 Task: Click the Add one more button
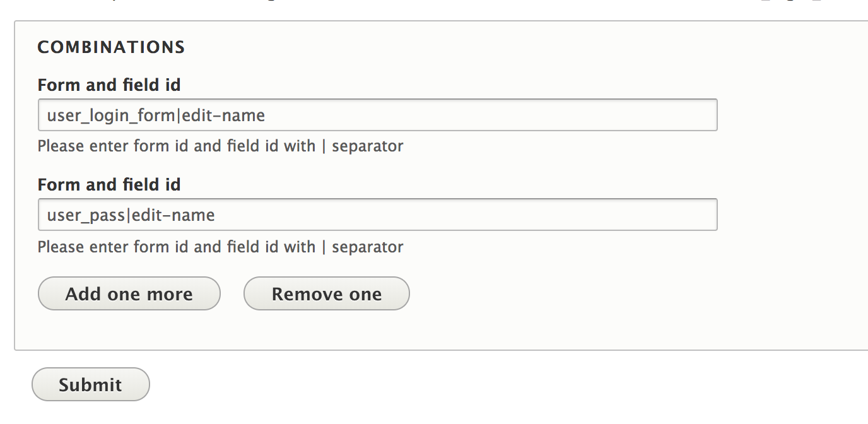click(129, 293)
